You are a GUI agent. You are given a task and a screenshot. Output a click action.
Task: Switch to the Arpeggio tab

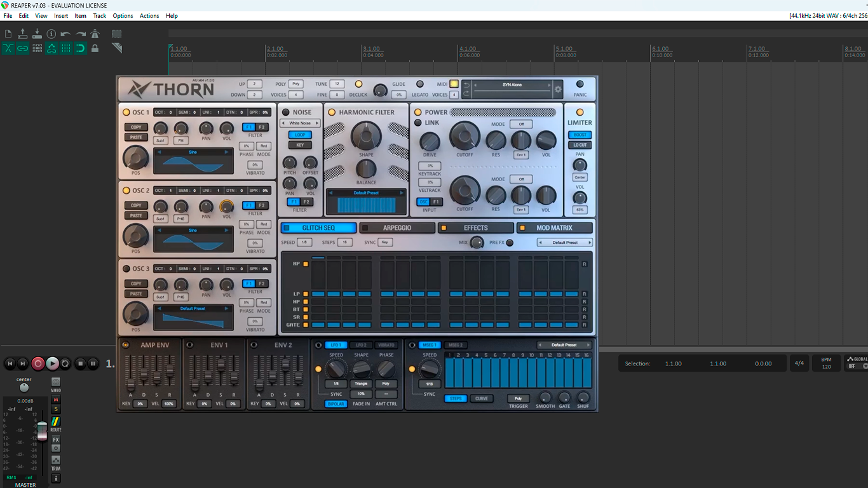point(397,227)
